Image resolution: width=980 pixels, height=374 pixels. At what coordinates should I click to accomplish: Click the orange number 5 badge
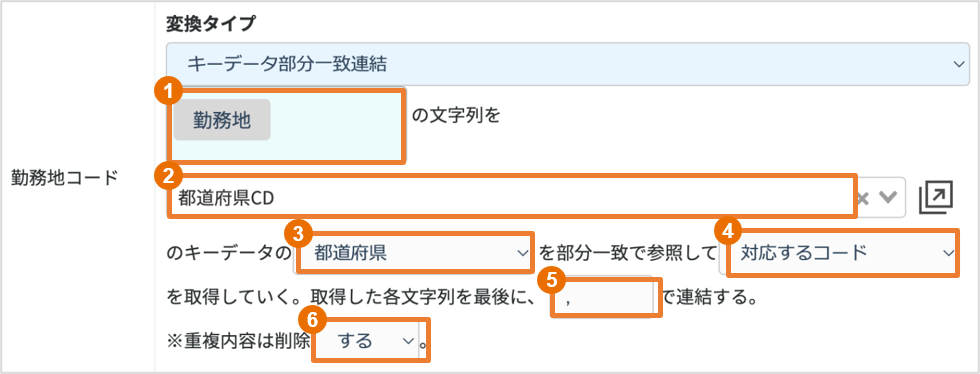pyautogui.click(x=551, y=280)
